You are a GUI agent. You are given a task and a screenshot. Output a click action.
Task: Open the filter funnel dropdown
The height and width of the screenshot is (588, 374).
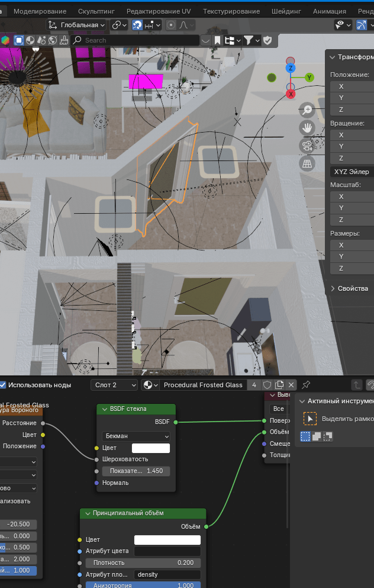(252, 40)
